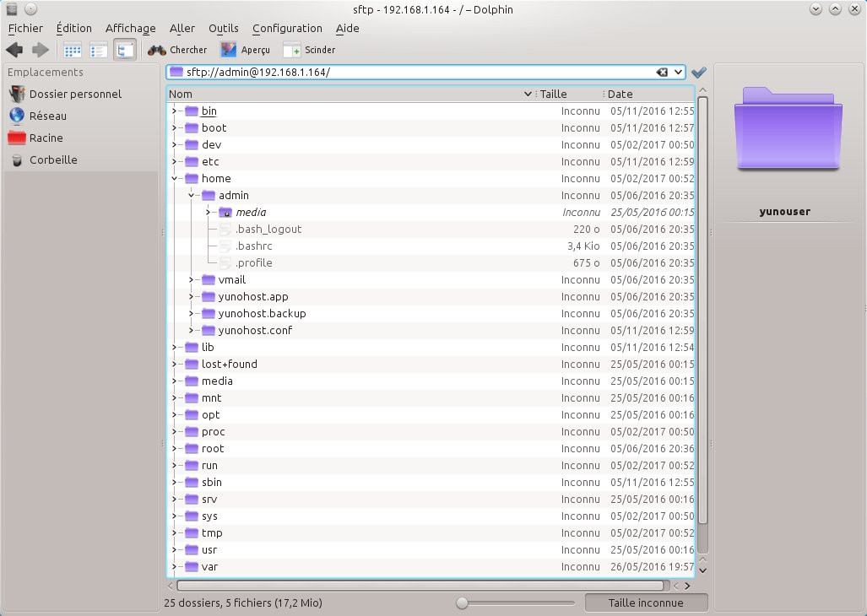Confirm the URL with the checkmark icon
Viewport: 867px width, 616px height.
pos(698,73)
